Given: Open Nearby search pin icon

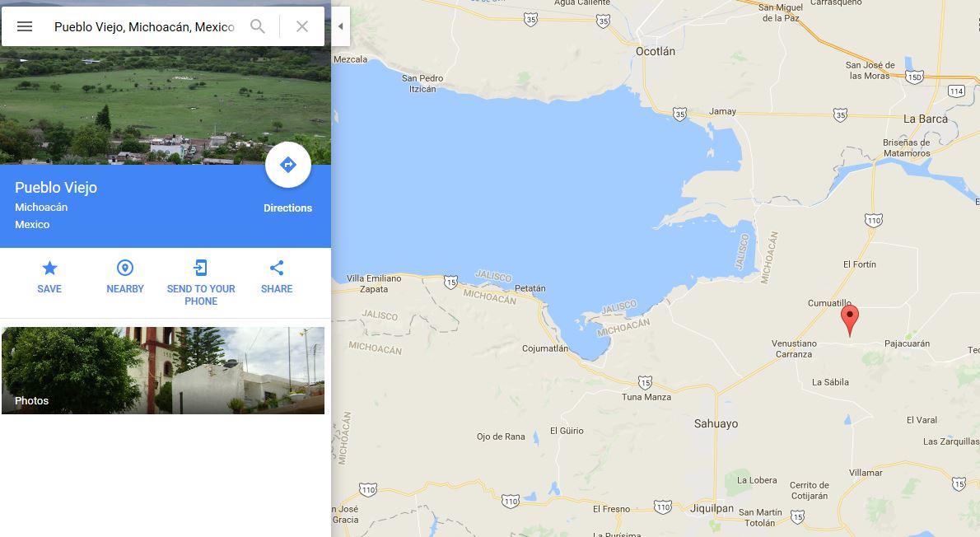Looking at the screenshot, I should pos(125,268).
